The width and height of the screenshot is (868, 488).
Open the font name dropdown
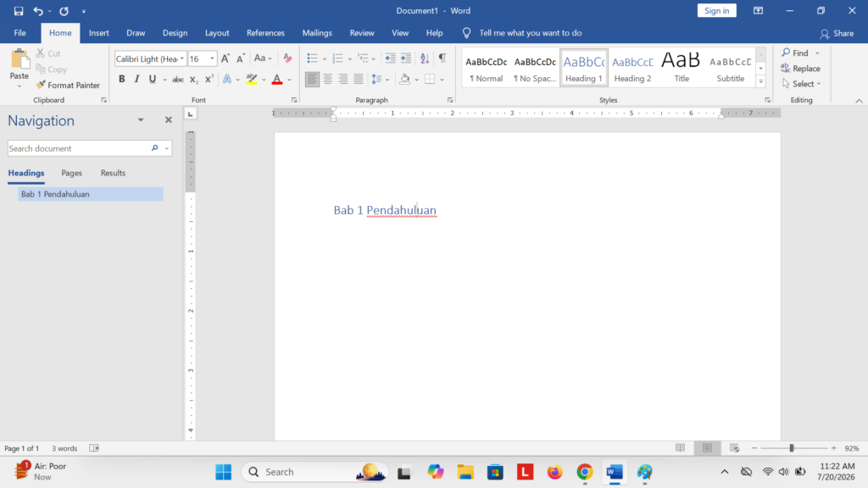click(x=182, y=58)
